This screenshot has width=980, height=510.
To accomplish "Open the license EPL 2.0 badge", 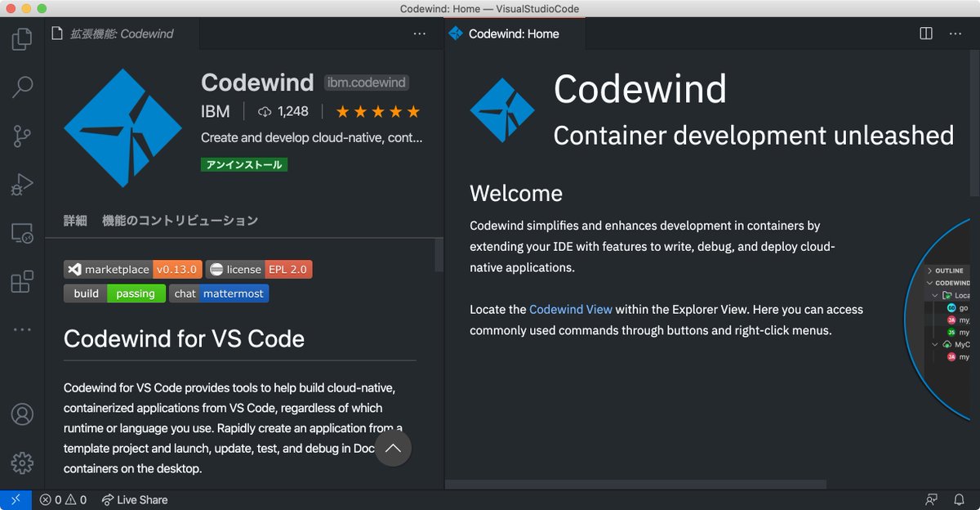I will pos(259,269).
